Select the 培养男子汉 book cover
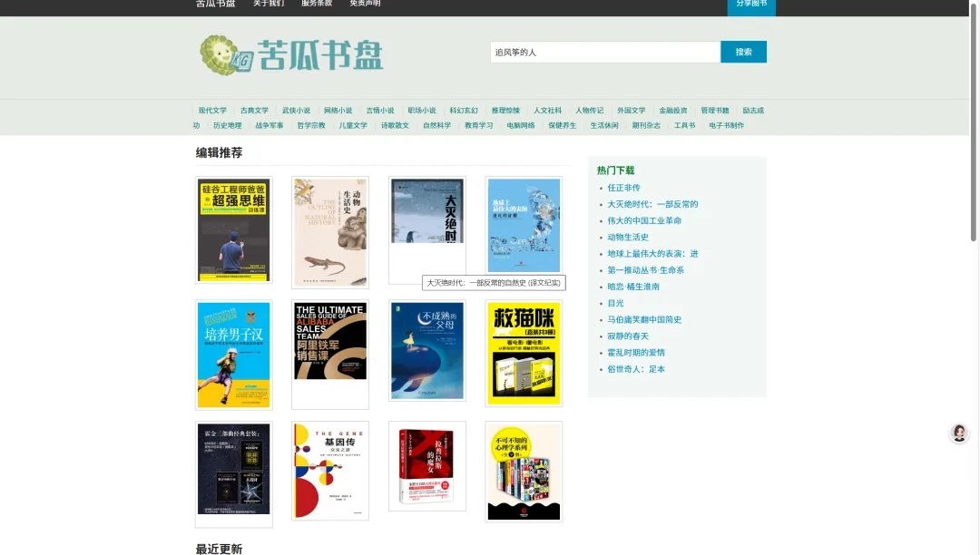The height and width of the screenshot is (555, 980). click(234, 354)
